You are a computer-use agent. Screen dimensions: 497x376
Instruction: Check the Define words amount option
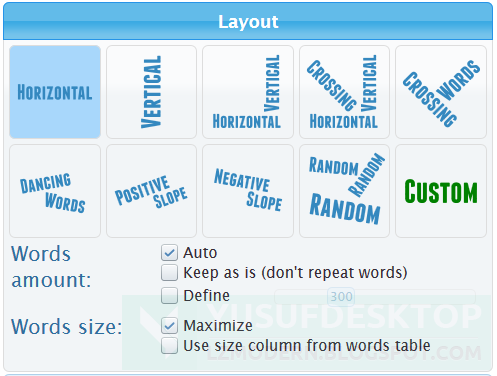(169, 295)
